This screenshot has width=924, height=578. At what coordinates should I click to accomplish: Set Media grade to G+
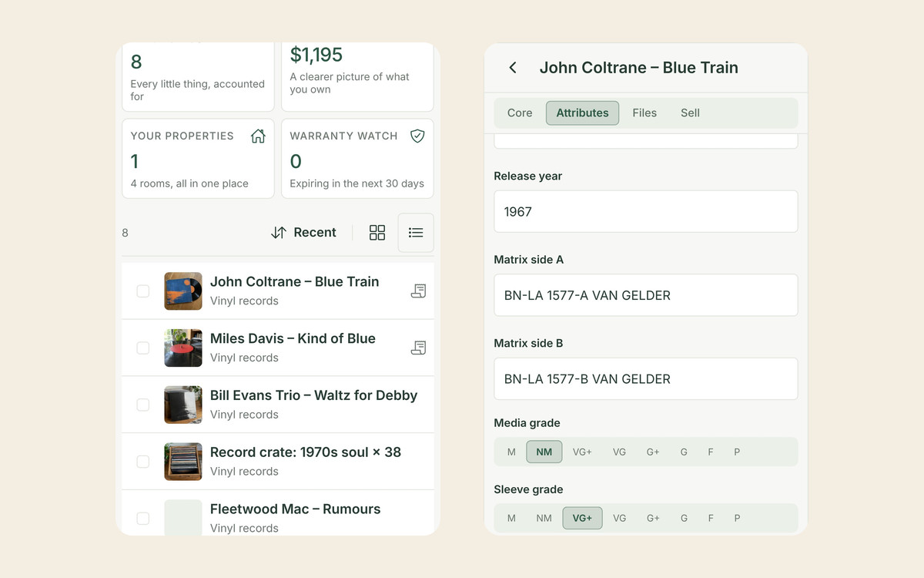coord(653,452)
